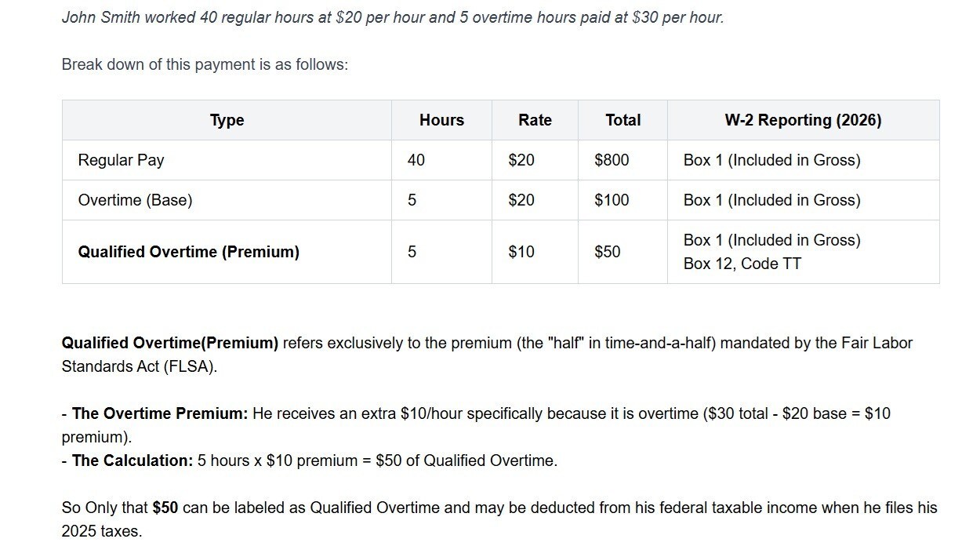Screen dimensions: 980x546
Task: Click the Type column header
Action: click(x=227, y=120)
